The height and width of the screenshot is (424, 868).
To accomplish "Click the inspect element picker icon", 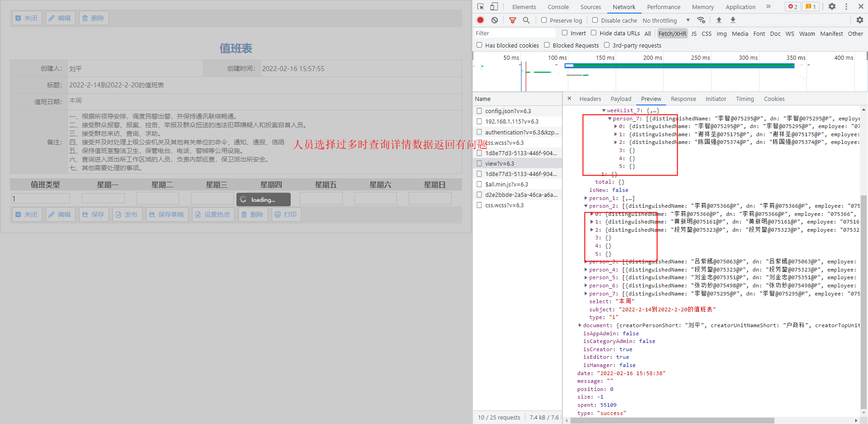I will [x=481, y=7].
